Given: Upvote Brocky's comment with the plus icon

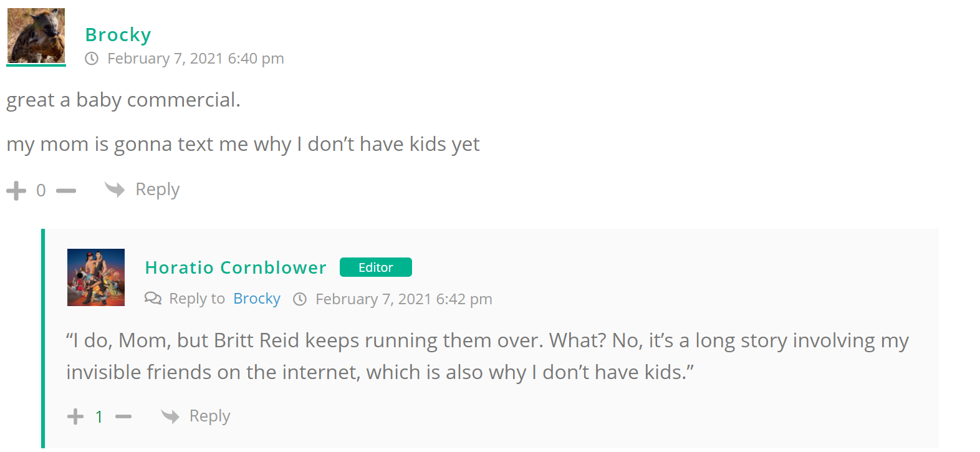Looking at the screenshot, I should point(16,191).
